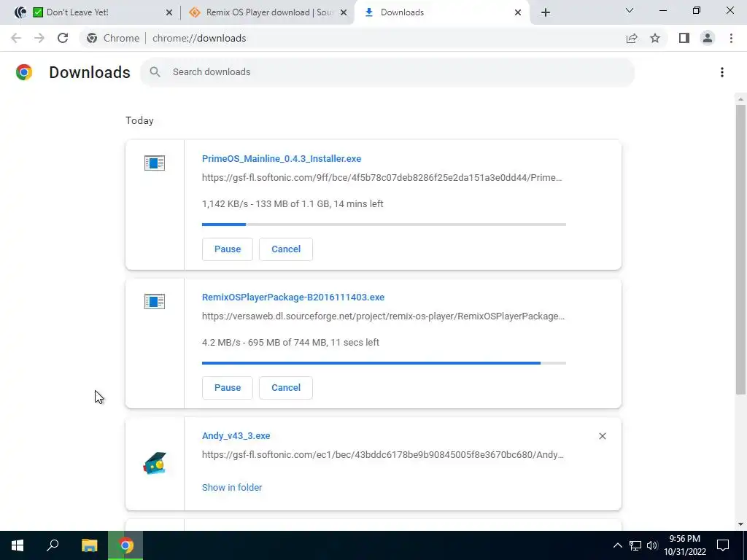Image resolution: width=747 pixels, height=560 pixels.
Task: Go back using the browser back arrow
Action: [16, 38]
